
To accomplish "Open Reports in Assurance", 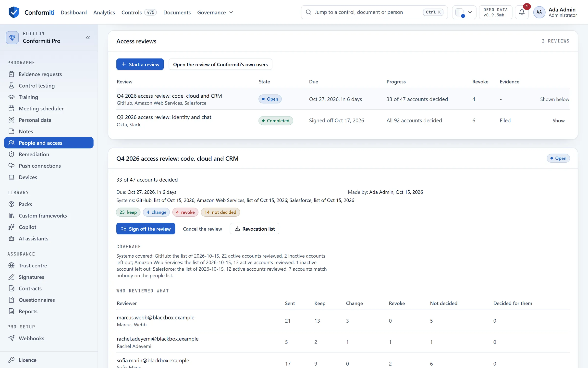I will pyautogui.click(x=49, y=311).
